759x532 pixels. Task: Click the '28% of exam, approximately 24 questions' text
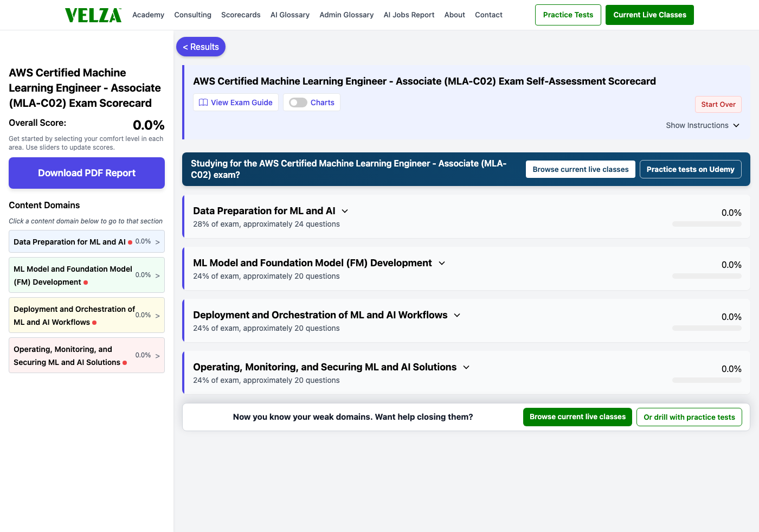click(266, 224)
